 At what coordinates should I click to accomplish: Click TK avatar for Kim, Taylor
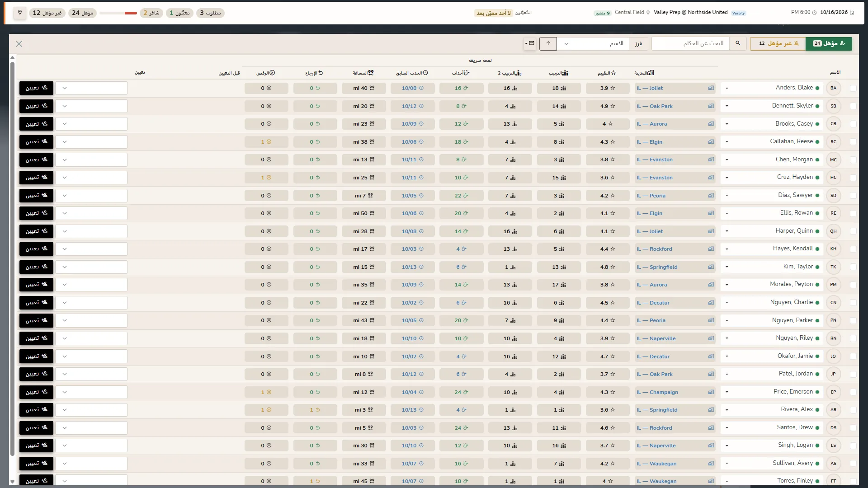(x=833, y=267)
